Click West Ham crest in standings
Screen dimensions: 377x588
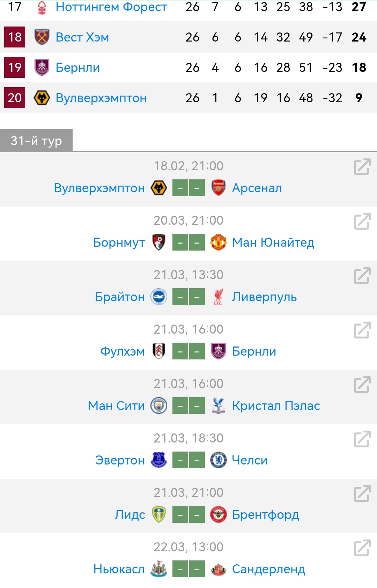[42, 37]
